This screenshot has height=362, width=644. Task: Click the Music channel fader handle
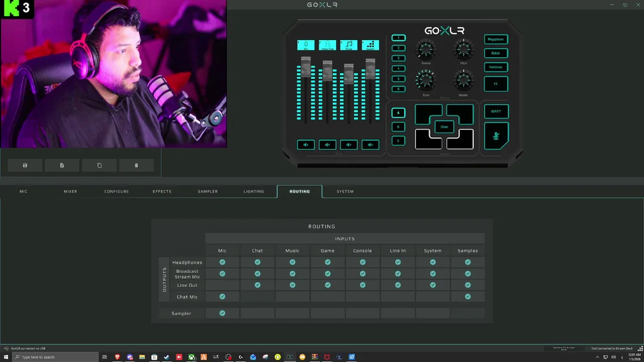click(349, 73)
